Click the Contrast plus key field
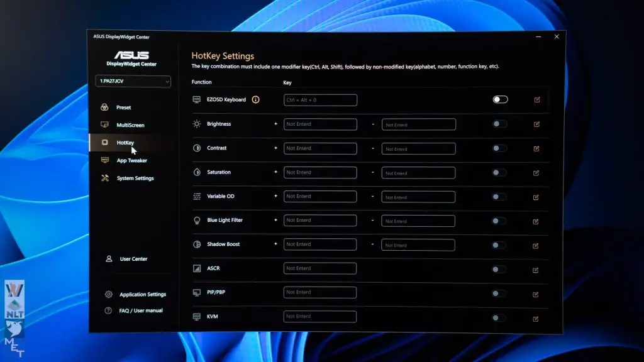The width and height of the screenshot is (644, 362). point(320,148)
